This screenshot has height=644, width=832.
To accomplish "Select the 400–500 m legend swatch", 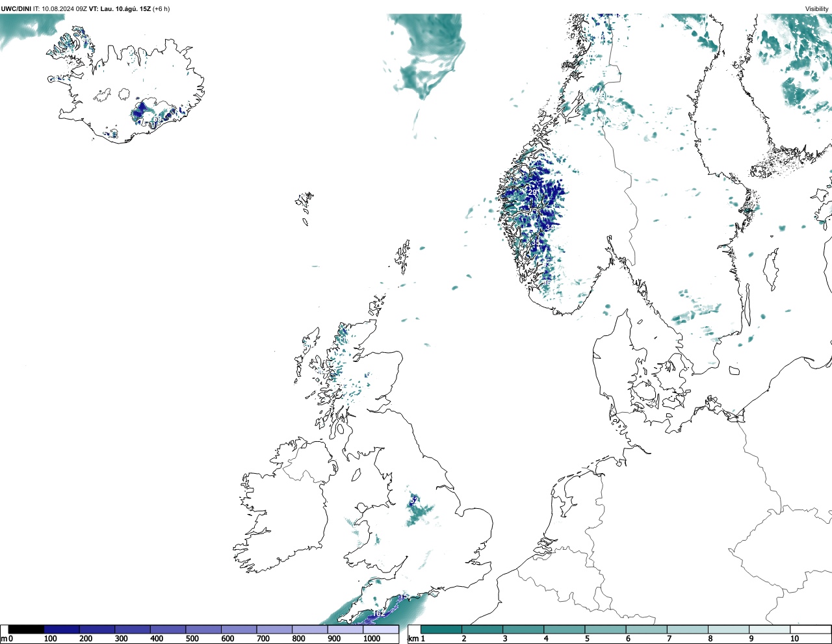I will [x=168, y=629].
